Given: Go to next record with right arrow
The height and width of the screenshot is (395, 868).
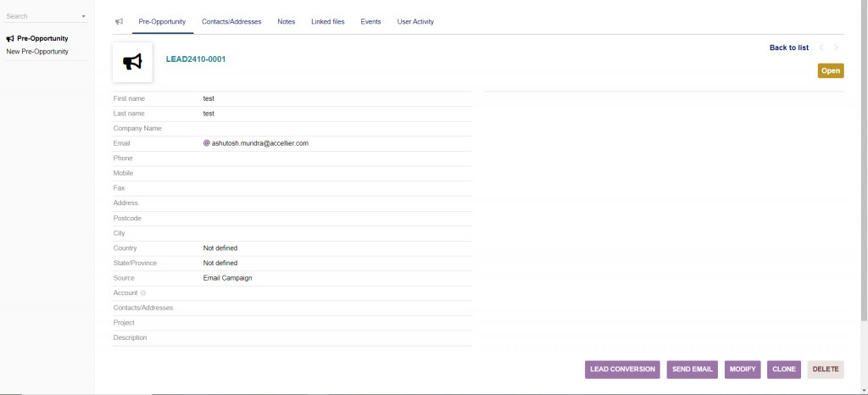Looking at the screenshot, I should point(836,47).
